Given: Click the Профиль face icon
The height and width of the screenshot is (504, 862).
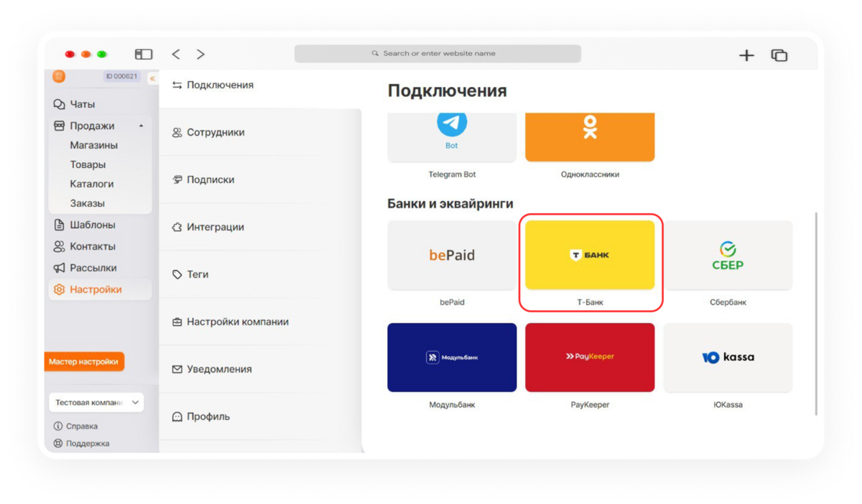Looking at the screenshot, I should pyautogui.click(x=177, y=416).
